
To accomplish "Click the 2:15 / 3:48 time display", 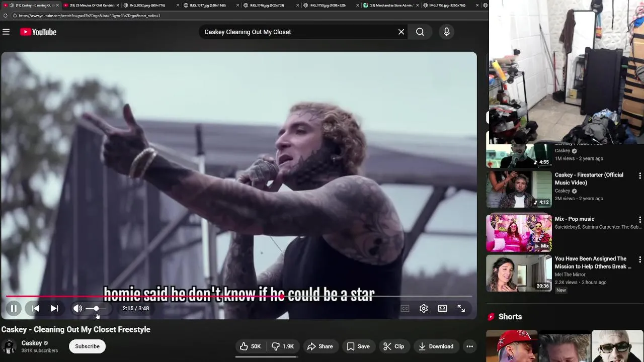I will pyautogui.click(x=136, y=309).
